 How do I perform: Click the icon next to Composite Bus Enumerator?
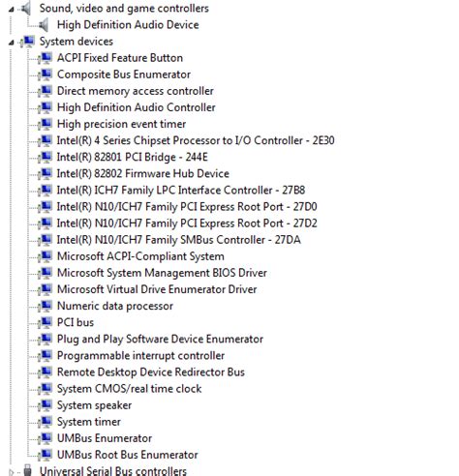pos(45,74)
